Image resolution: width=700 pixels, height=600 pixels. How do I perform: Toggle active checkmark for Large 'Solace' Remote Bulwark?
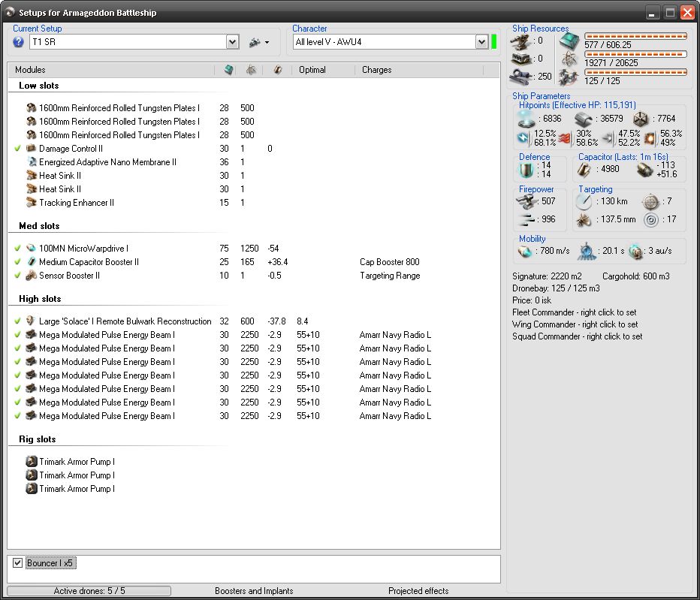click(x=17, y=321)
